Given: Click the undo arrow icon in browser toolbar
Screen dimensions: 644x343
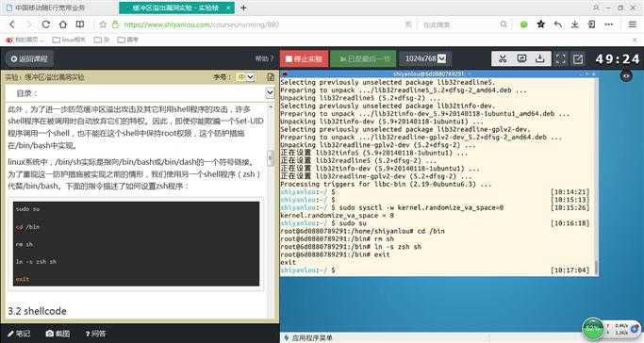Looking at the screenshot, I should click(x=558, y=24).
